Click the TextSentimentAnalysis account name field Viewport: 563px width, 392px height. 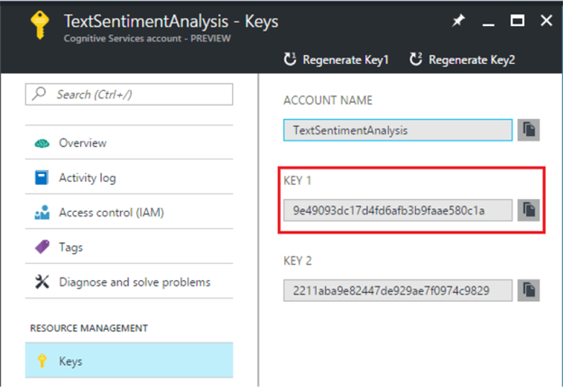click(398, 130)
